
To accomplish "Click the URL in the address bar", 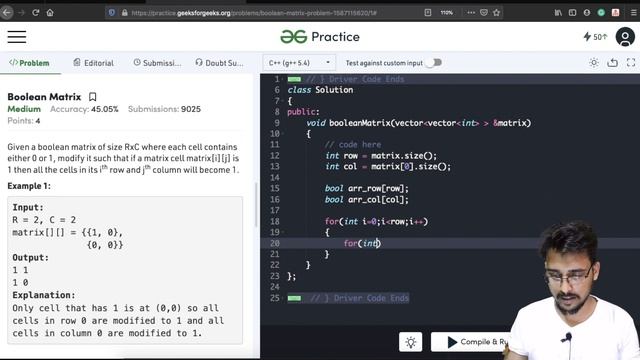I will click(x=254, y=13).
